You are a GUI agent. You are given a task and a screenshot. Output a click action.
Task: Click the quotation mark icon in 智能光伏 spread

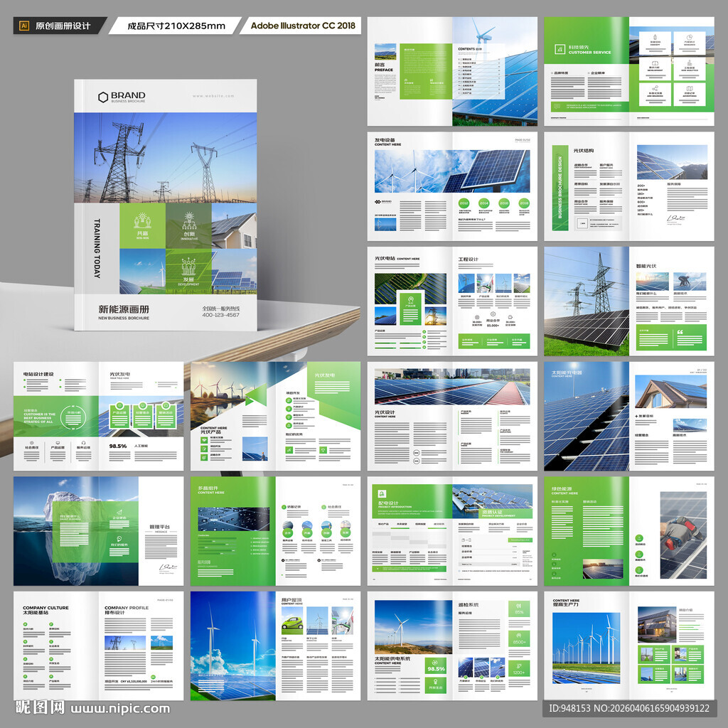point(680,332)
